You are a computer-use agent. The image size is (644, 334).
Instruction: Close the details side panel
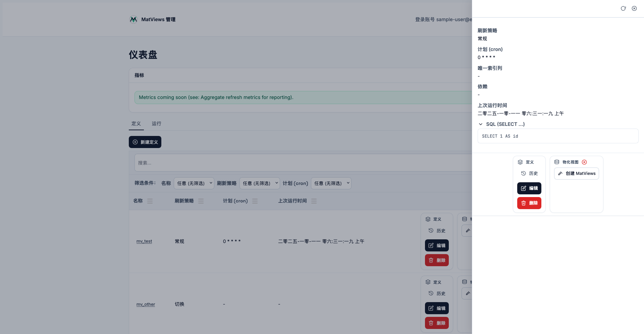(634, 8)
